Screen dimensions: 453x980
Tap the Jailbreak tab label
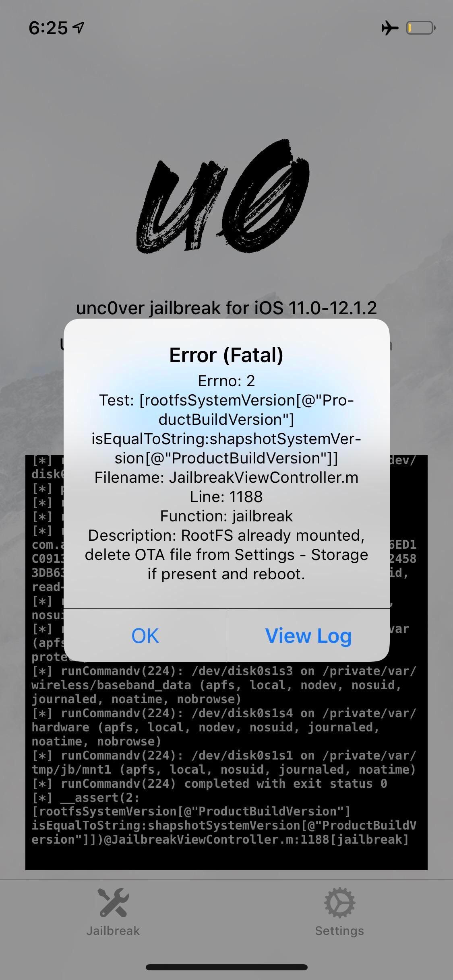click(x=113, y=931)
